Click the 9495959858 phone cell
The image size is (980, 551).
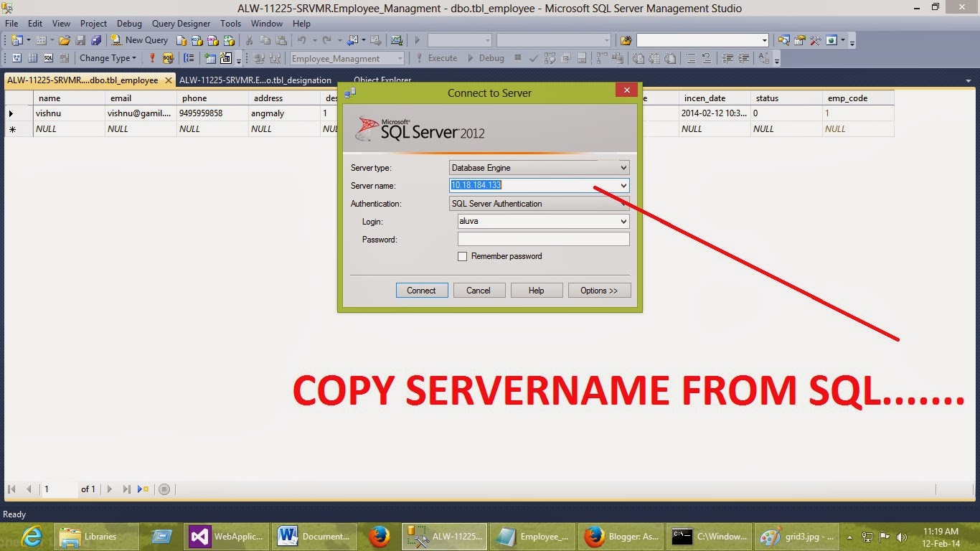point(212,113)
